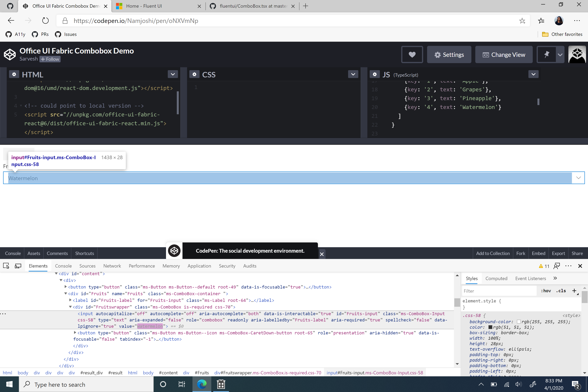
Task: Open HTML editor settings gear
Action: coord(14,74)
